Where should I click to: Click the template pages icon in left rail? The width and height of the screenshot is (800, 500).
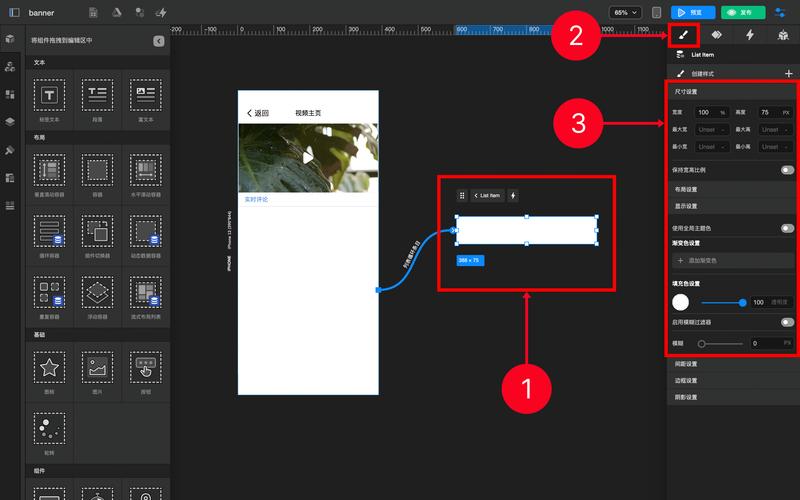(10, 178)
